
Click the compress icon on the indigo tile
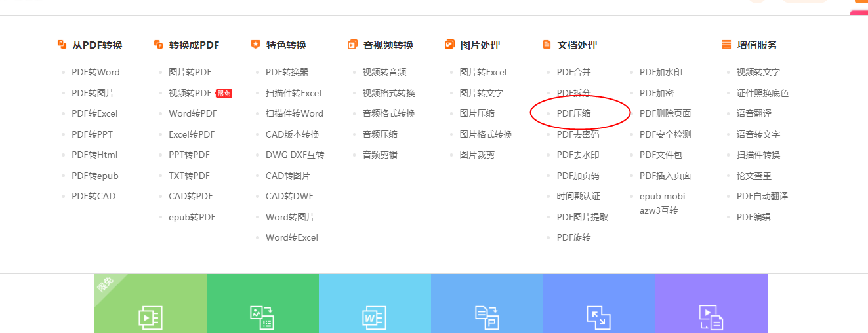pyautogui.click(x=599, y=317)
